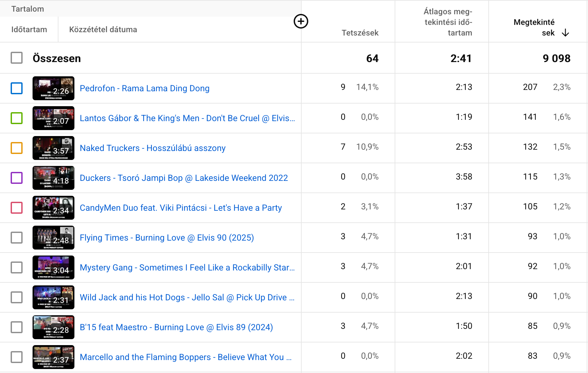Open Pedrofon - Rama Lama Ding Dong link
588x373 pixels.
tap(145, 88)
